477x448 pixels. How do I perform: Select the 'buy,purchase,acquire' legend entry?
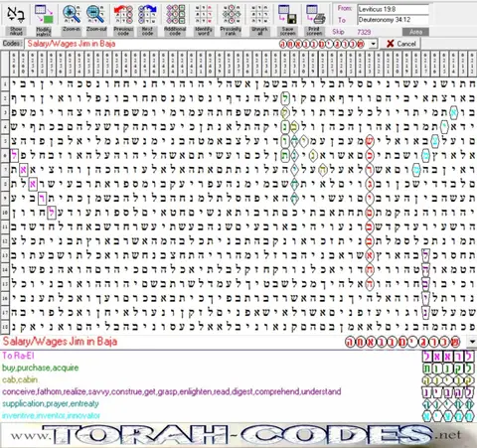[41, 368]
